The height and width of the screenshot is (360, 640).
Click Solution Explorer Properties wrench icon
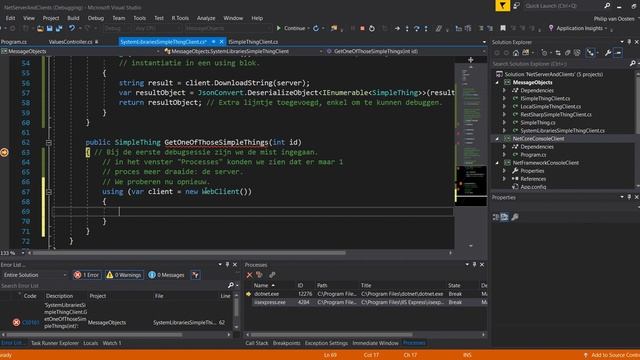(x=608, y=53)
